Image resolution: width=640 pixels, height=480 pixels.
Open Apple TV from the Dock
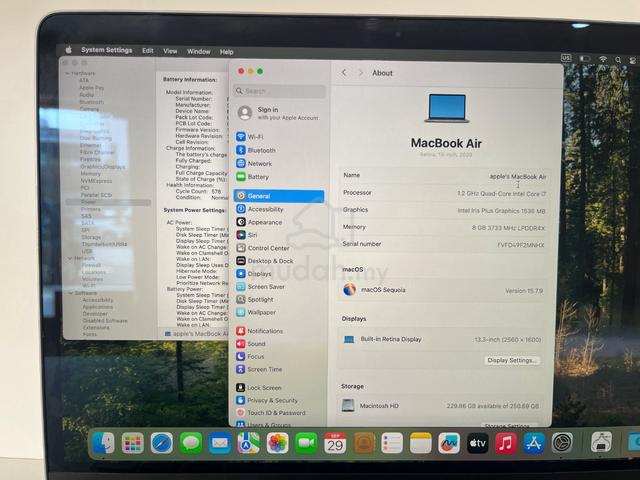(478, 443)
